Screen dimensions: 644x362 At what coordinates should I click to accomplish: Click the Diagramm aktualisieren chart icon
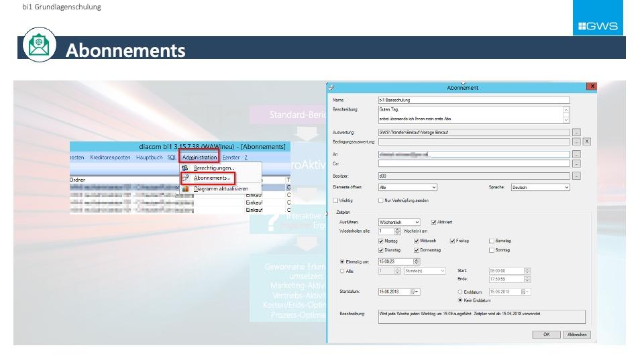(x=185, y=189)
